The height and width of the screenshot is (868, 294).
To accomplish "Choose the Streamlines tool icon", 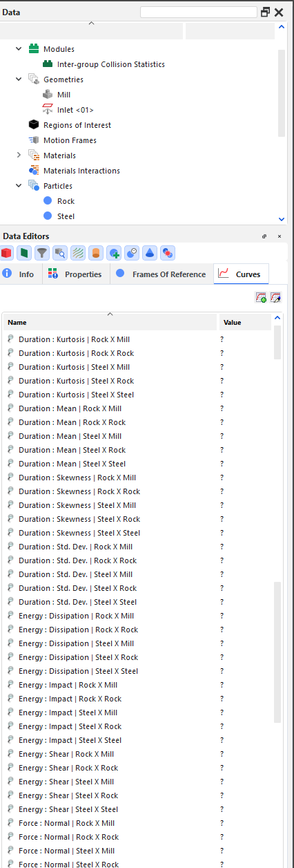I will (79, 253).
